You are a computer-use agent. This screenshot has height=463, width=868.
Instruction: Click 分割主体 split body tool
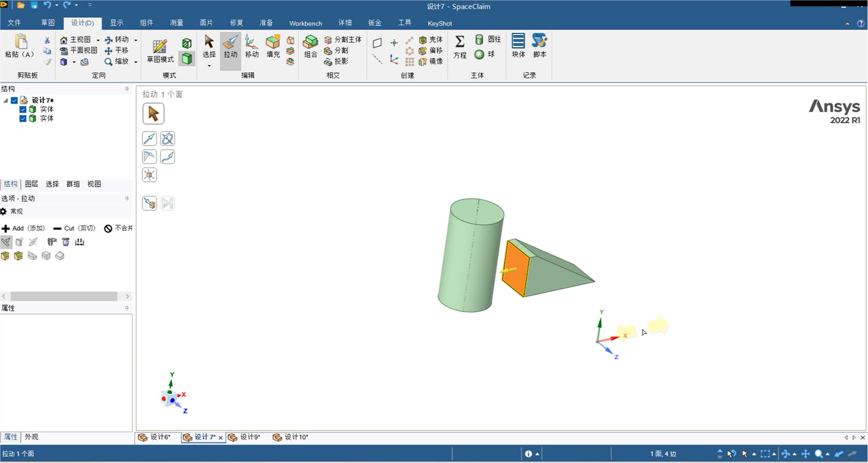point(343,39)
